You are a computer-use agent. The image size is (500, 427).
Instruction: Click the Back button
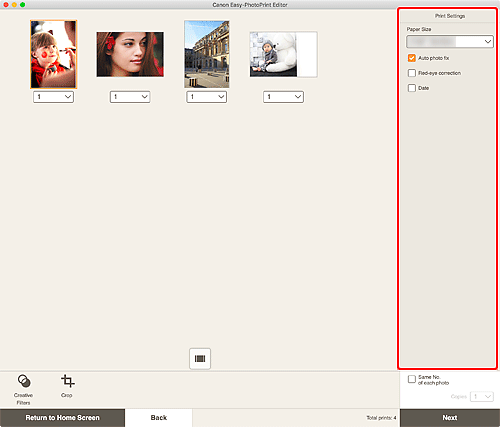click(x=159, y=418)
